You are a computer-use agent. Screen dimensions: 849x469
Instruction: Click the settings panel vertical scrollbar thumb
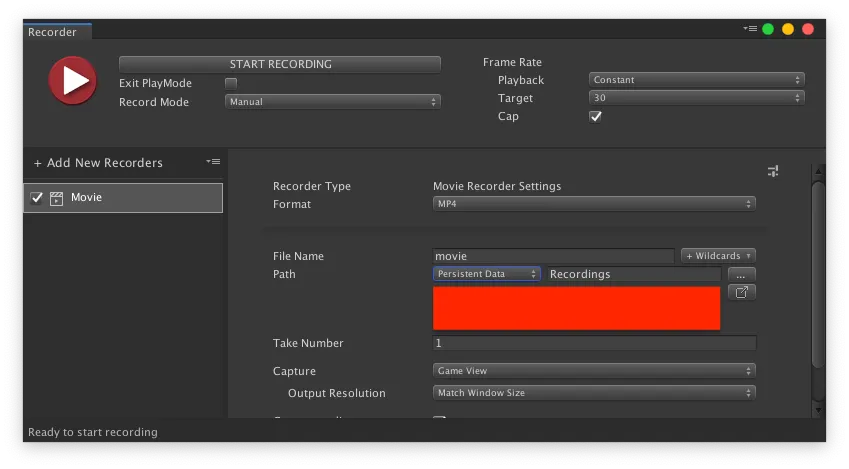[x=818, y=276]
